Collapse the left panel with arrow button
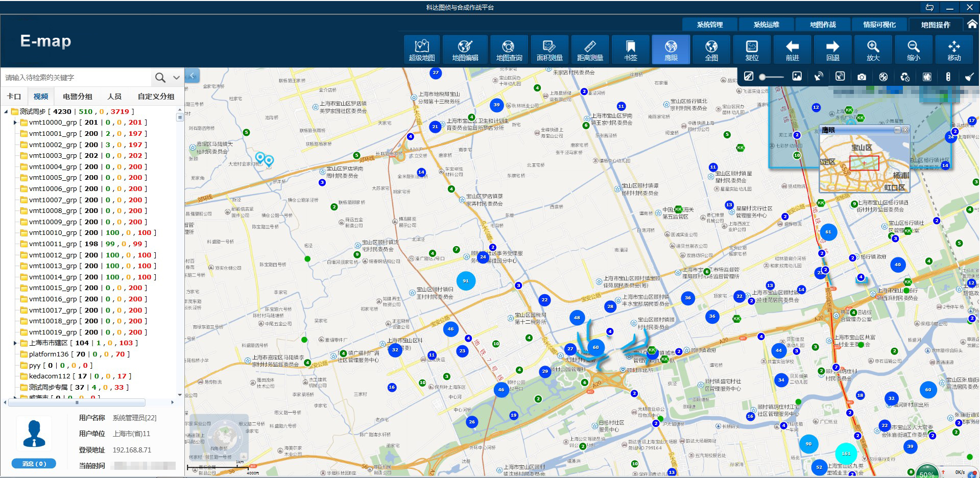The width and height of the screenshot is (980, 478). (192, 76)
